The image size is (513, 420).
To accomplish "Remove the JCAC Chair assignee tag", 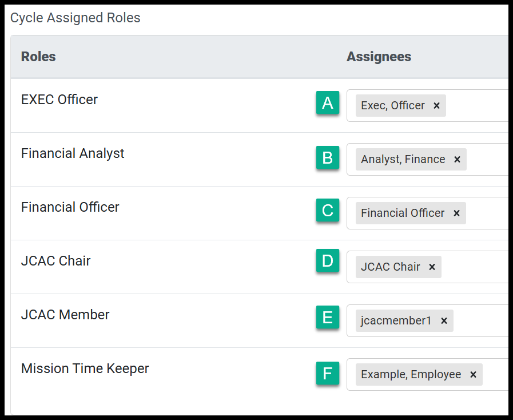I will pos(432,267).
